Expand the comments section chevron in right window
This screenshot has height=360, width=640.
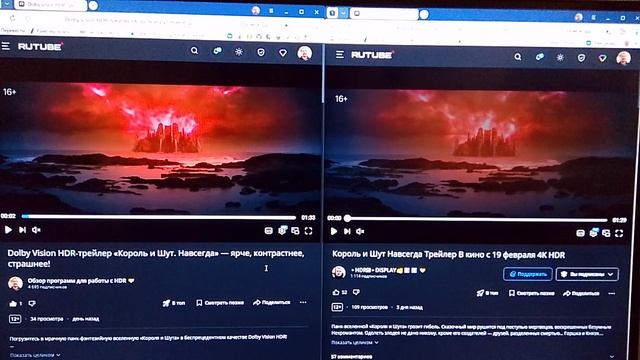tap(611, 356)
